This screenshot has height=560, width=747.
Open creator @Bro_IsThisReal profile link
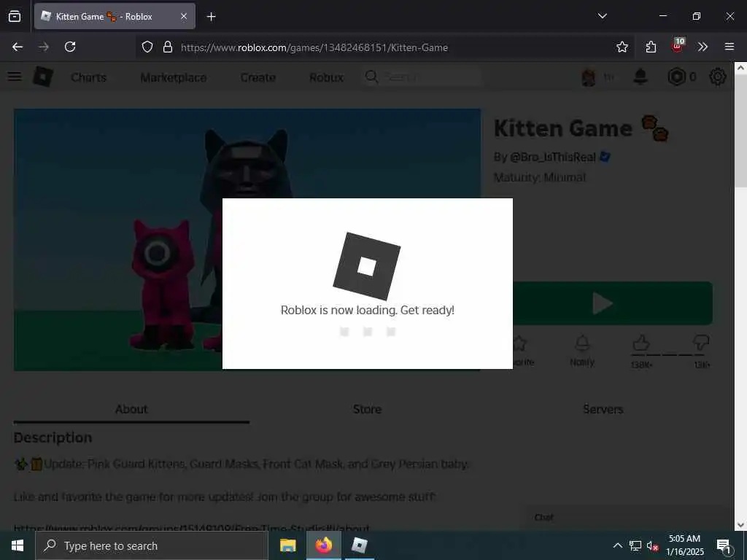click(553, 157)
